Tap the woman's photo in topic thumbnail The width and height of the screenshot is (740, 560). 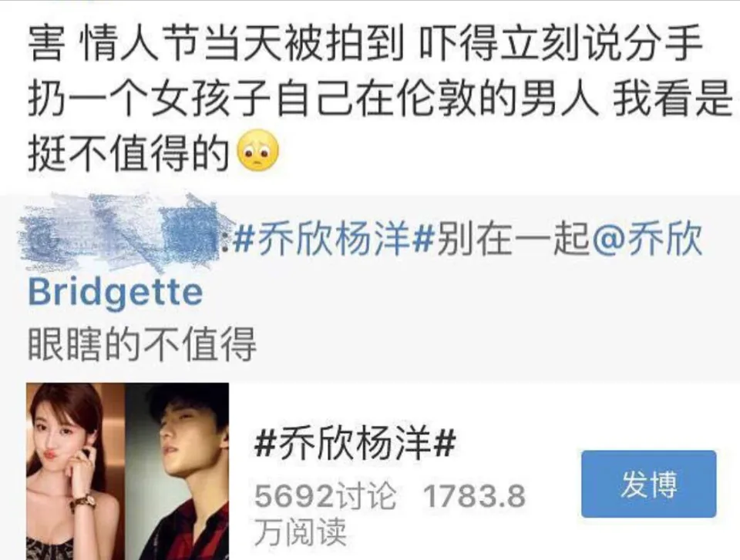point(76,471)
